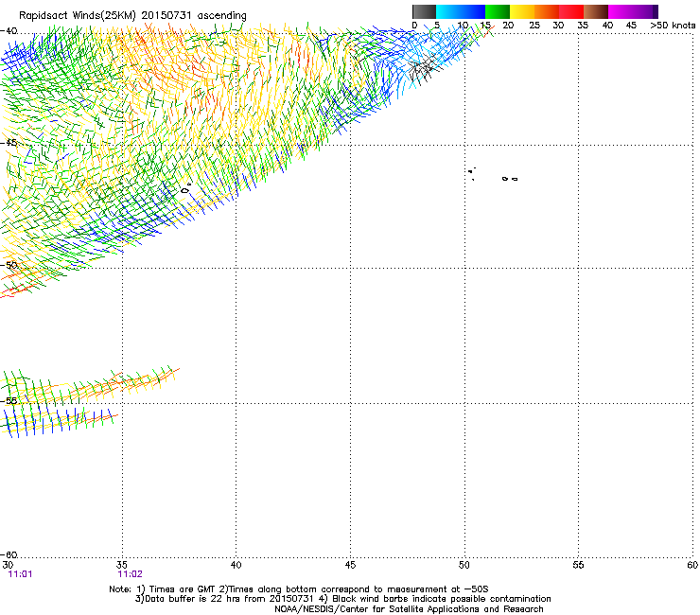Click the '60' longitude axis label
Image resolution: width=700 pixels, height=615 pixels.
(x=692, y=565)
